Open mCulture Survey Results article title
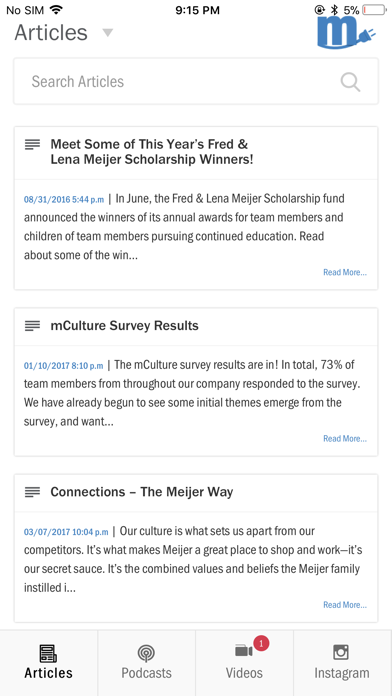 click(x=125, y=326)
